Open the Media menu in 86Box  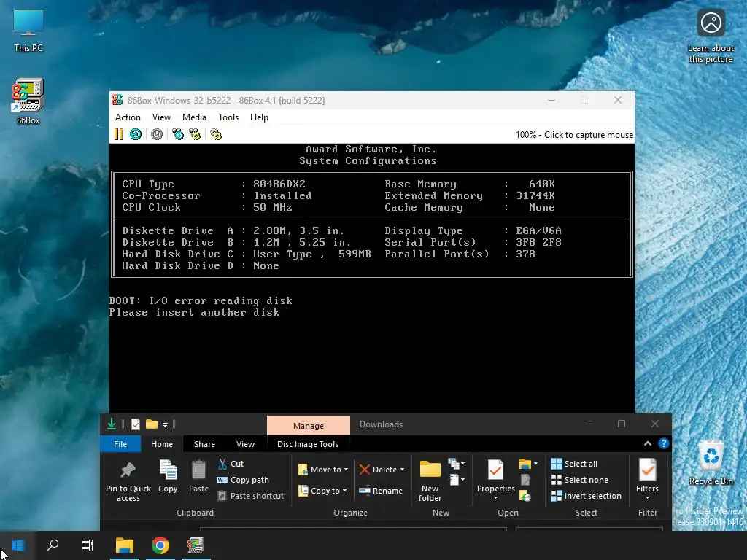pos(194,117)
